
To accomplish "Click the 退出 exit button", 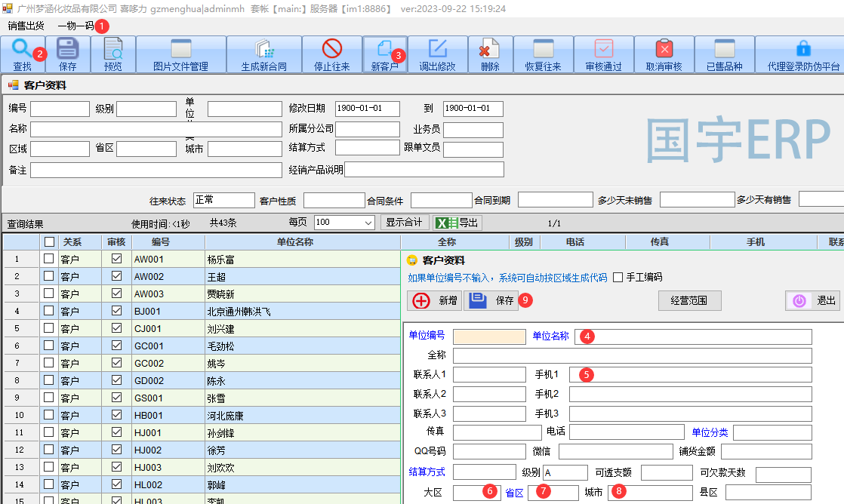I will (x=812, y=301).
